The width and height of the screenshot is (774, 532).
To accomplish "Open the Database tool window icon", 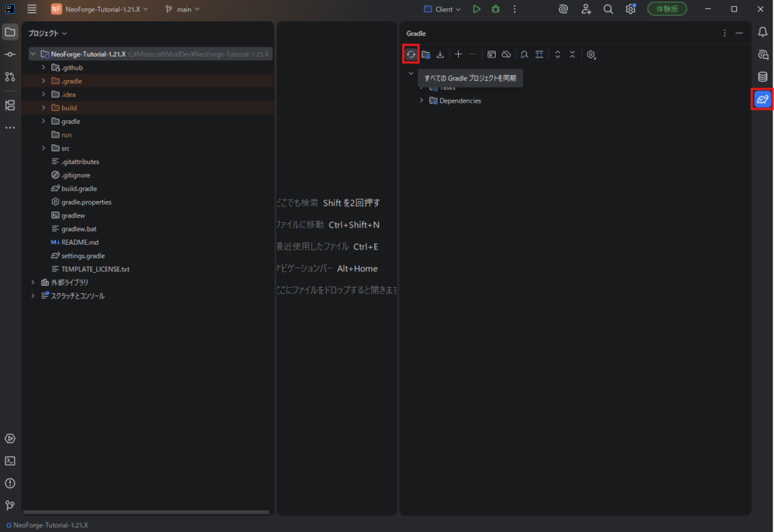I will 763,76.
